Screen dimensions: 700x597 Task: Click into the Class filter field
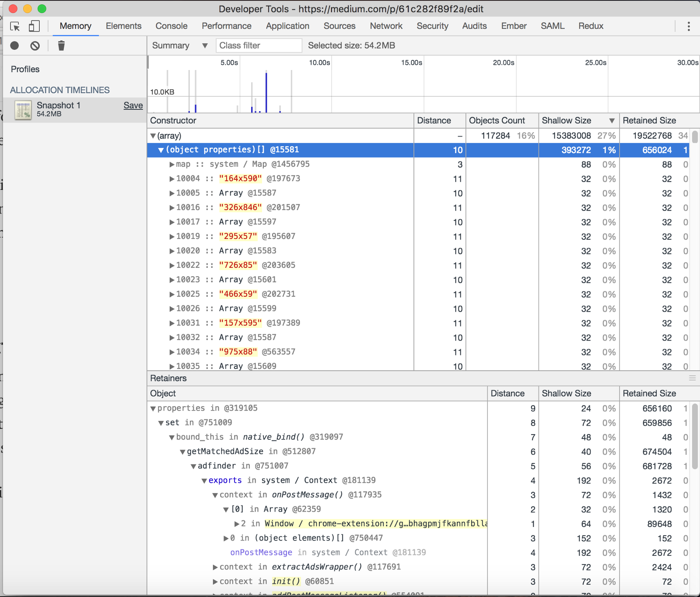tap(259, 46)
